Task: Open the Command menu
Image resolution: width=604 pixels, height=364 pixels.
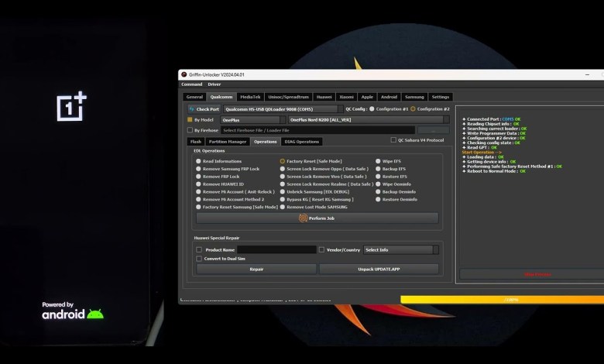Action: click(191, 84)
